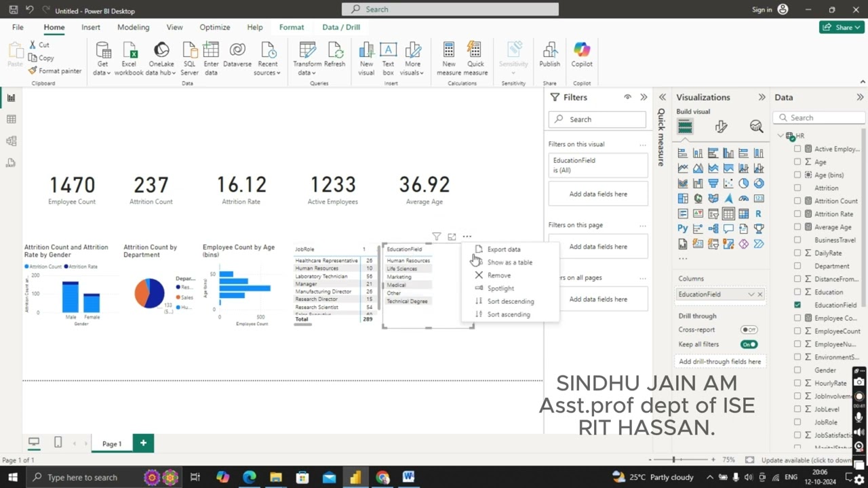Select the Enter data icon
The height and width of the screenshot is (488, 868).
(x=211, y=51)
